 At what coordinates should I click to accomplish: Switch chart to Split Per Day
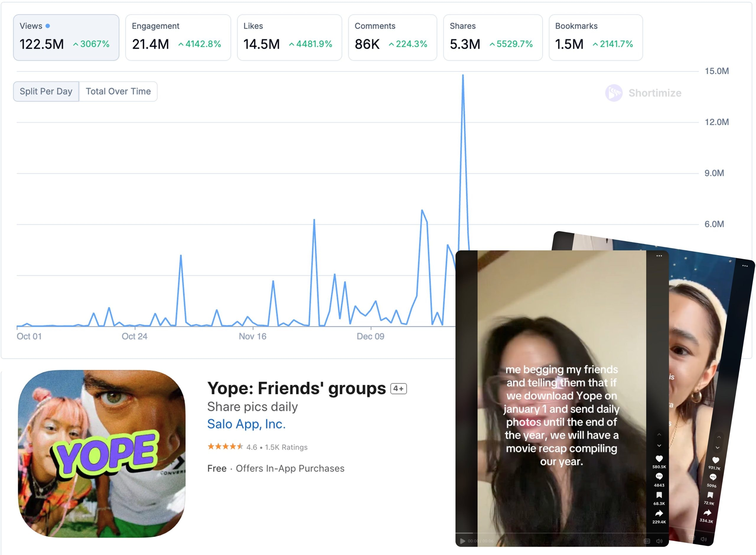pyautogui.click(x=46, y=91)
